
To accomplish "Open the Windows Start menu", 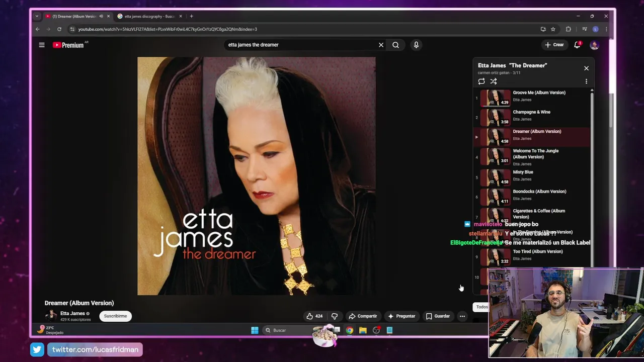I will (255, 330).
